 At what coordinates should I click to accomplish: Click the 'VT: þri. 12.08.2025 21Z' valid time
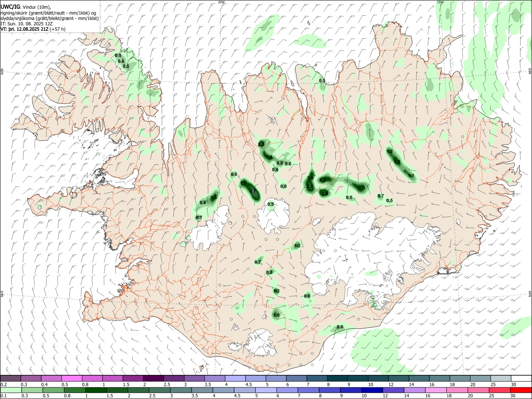click(25, 29)
